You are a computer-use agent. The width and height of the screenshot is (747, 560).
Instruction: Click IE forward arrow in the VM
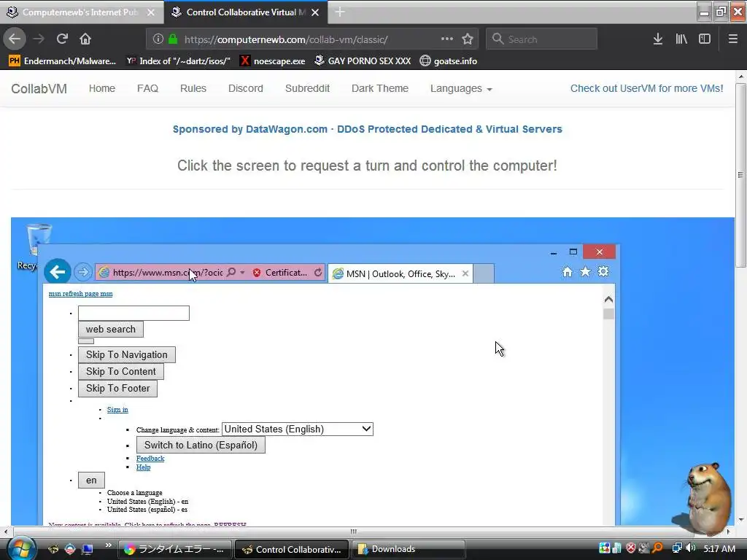[x=83, y=272]
